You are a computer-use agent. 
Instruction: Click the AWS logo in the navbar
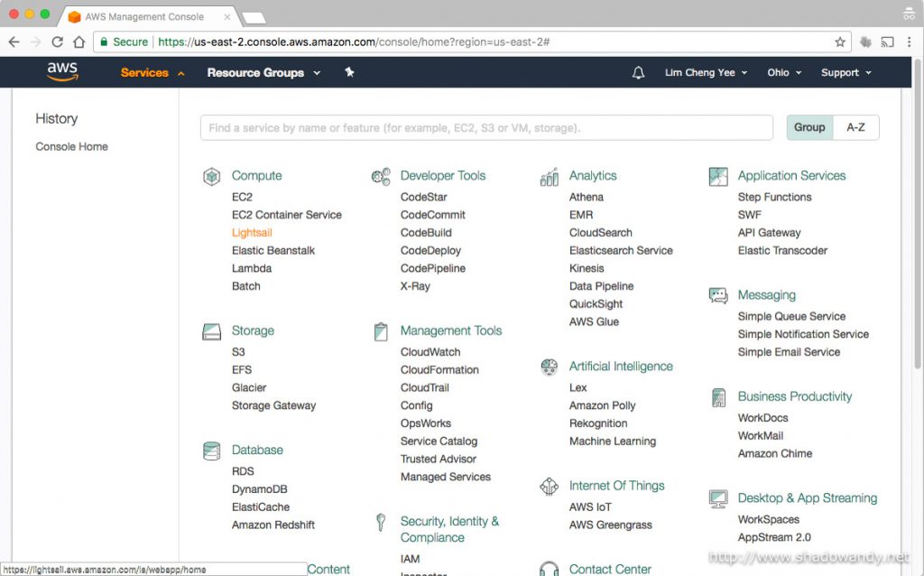(x=62, y=71)
